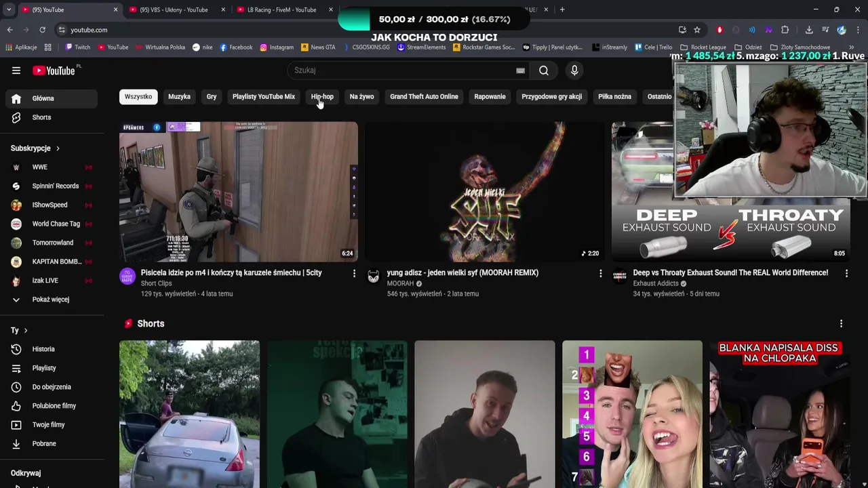Open the Exhaust Addicts channel name
Viewport: 868px width, 488px height.
click(656, 283)
